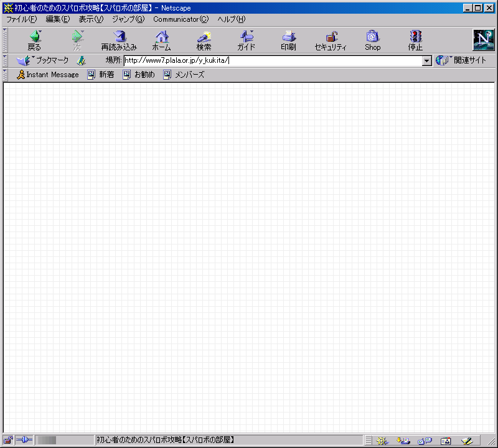
Task: Open the Mail inbox from component bar
Action: point(403,441)
